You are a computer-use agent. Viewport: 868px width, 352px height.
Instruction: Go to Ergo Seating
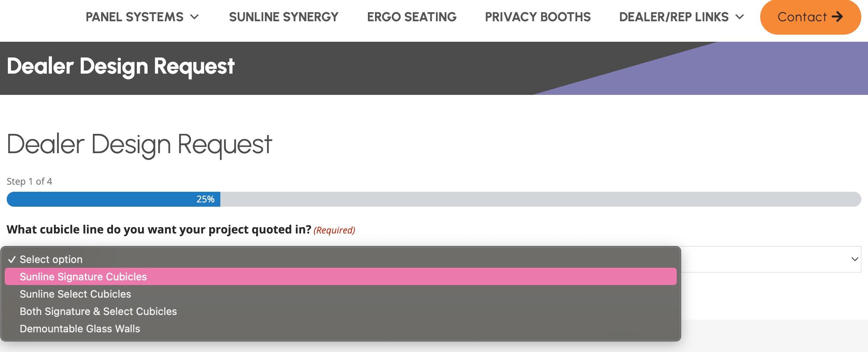click(x=412, y=17)
